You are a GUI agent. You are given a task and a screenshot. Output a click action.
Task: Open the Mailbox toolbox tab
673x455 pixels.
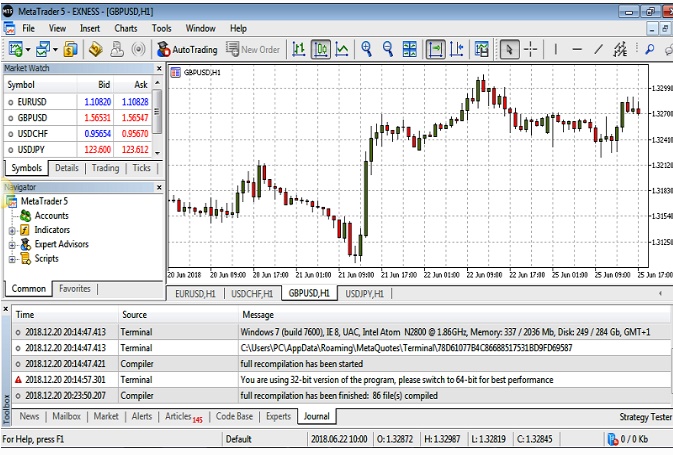click(x=67, y=416)
